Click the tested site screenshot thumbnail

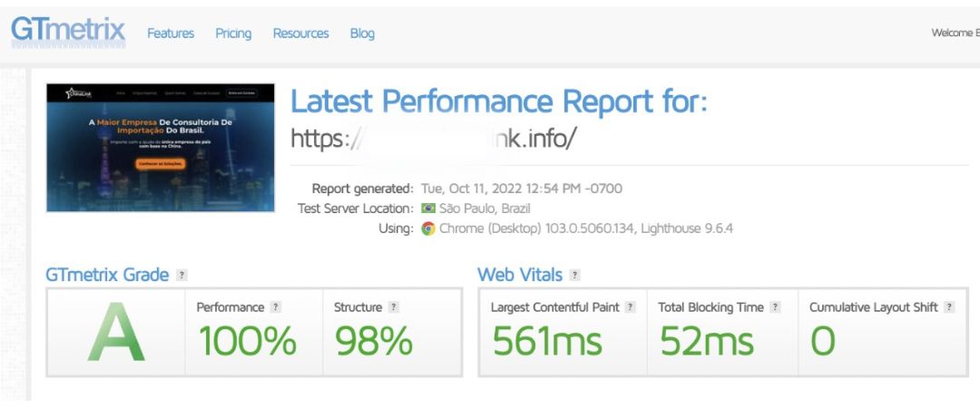coord(161,148)
